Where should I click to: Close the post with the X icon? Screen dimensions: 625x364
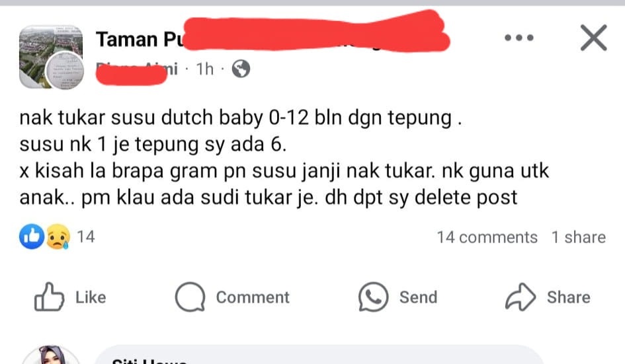pos(593,38)
